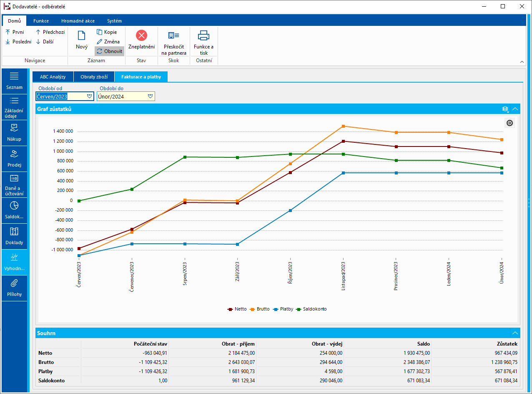This screenshot has width=532, height=394.
Task: Open Daně a účtování sidebar section
Action: (x=14, y=184)
